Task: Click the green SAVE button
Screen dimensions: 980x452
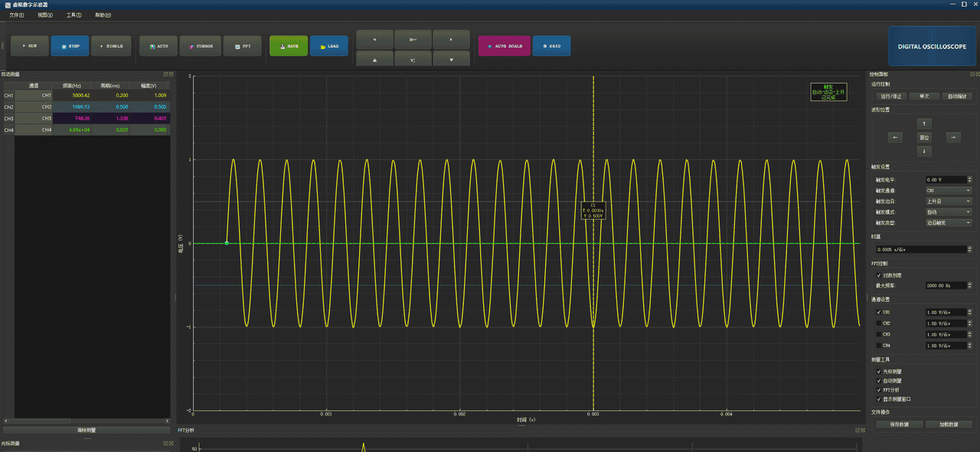Action: [289, 46]
